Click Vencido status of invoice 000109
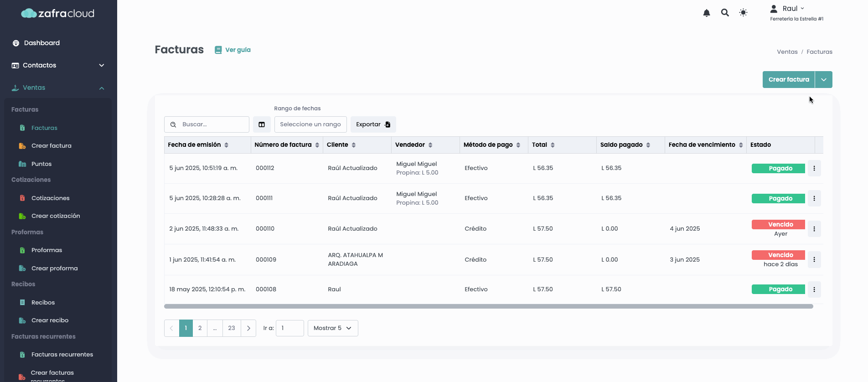Image resolution: width=868 pixels, height=382 pixels. 778,255
